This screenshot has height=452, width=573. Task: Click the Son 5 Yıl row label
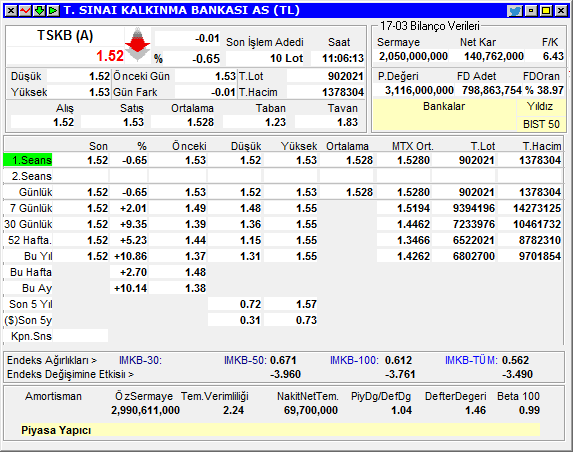tap(31, 304)
